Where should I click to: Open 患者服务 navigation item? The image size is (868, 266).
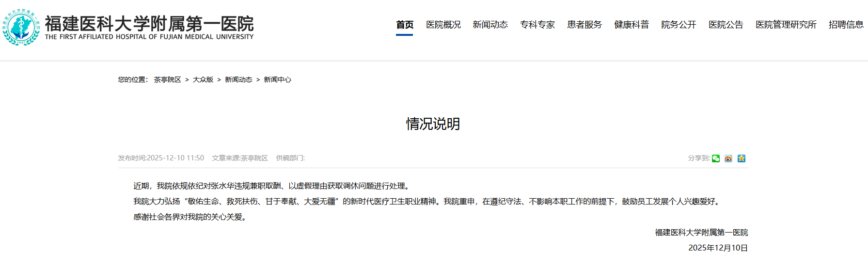pos(584,25)
